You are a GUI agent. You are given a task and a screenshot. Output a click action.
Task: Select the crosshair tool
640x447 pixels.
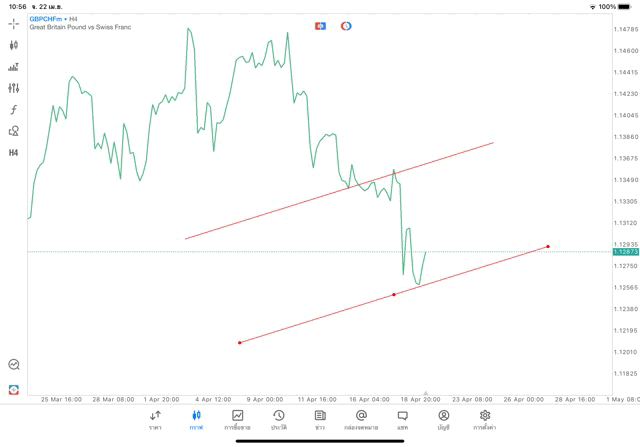tap(14, 23)
